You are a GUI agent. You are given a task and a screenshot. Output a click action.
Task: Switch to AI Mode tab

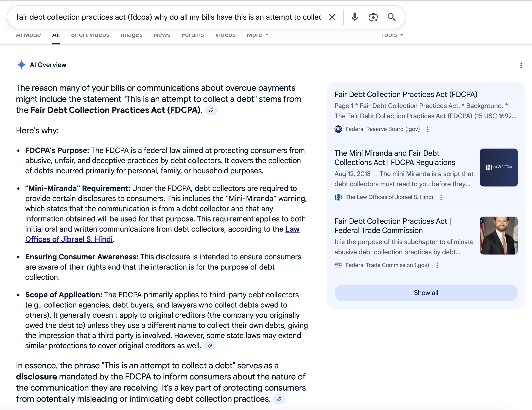click(x=28, y=35)
